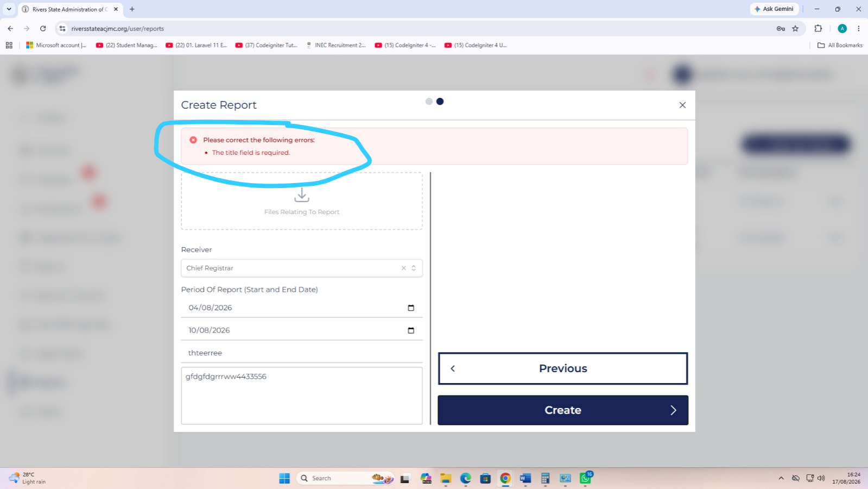Open the All Bookmarks folder
Viewport: 868px width, 489px height.
(840, 45)
